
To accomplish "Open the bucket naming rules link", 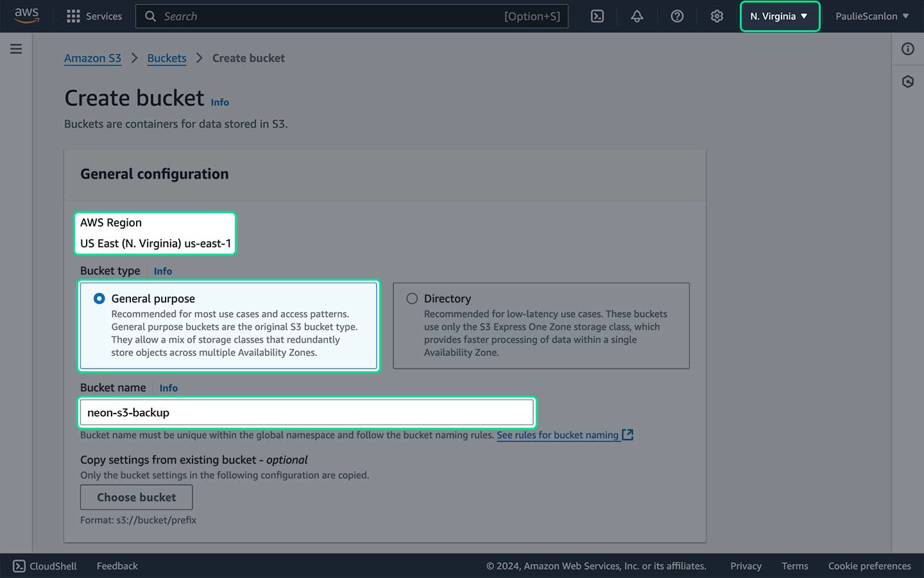I will [x=559, y=435].
